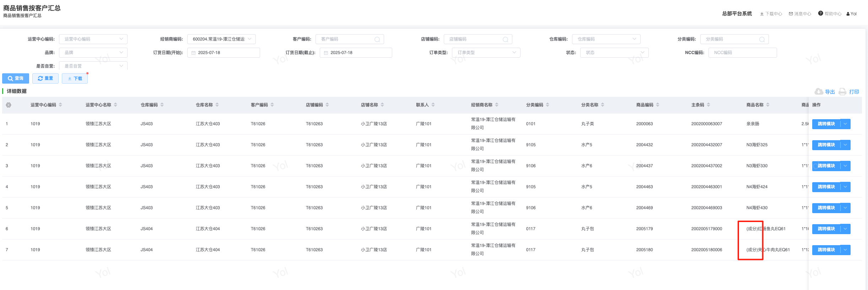Sort the 商品编码 column using arrows
This screenshot has width=868, height=290.
658,105
